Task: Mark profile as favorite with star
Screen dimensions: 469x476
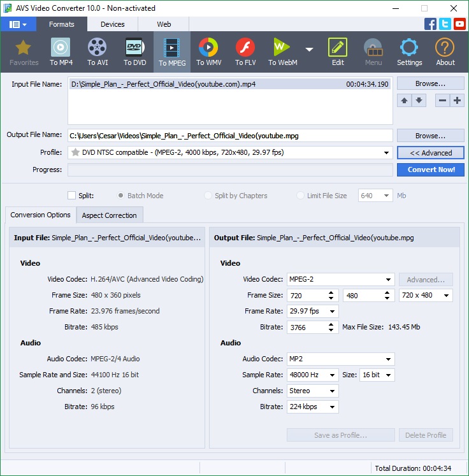Action: point(75,152)
